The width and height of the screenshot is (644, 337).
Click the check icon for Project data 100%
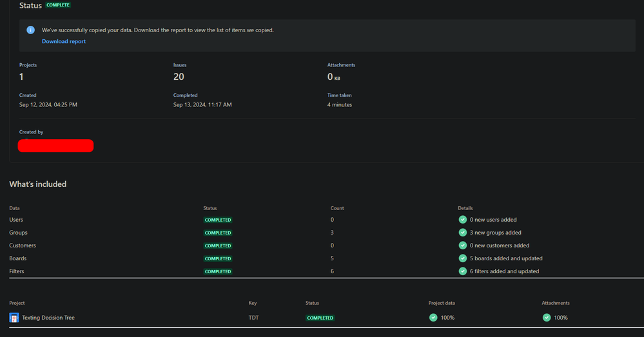433,317
